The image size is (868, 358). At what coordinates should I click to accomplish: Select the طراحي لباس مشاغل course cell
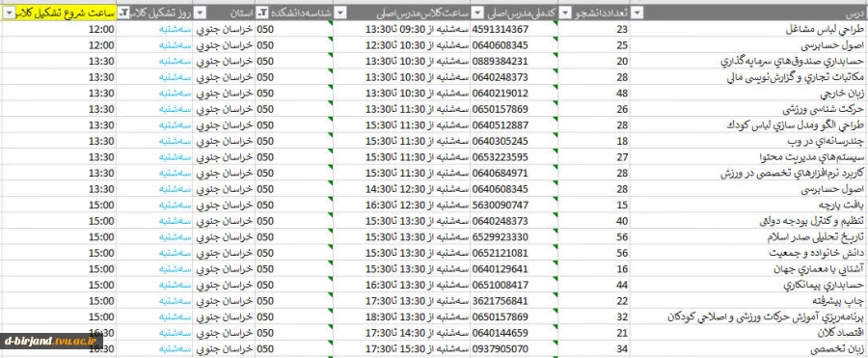pyautogui.click(x=748, y=29)
